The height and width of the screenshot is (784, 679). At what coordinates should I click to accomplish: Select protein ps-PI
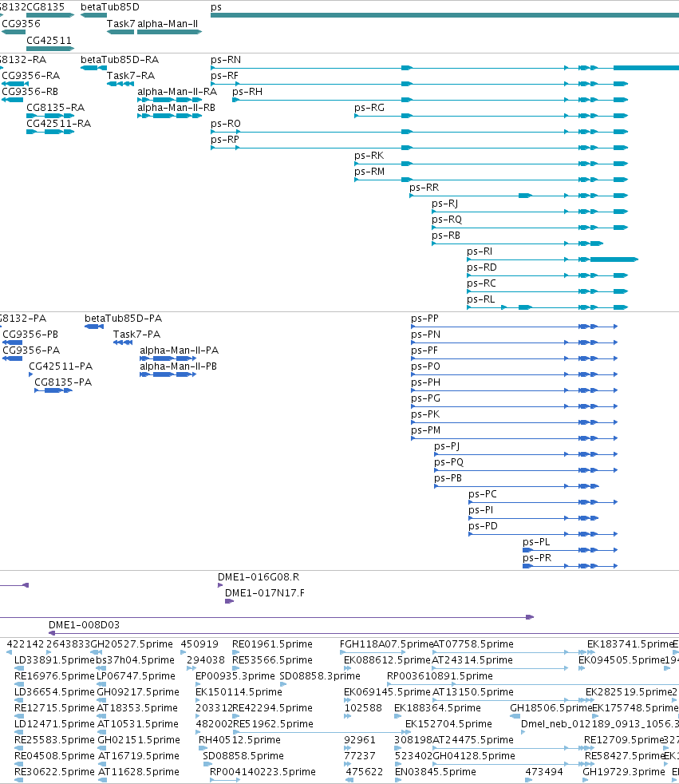[480, 510]
